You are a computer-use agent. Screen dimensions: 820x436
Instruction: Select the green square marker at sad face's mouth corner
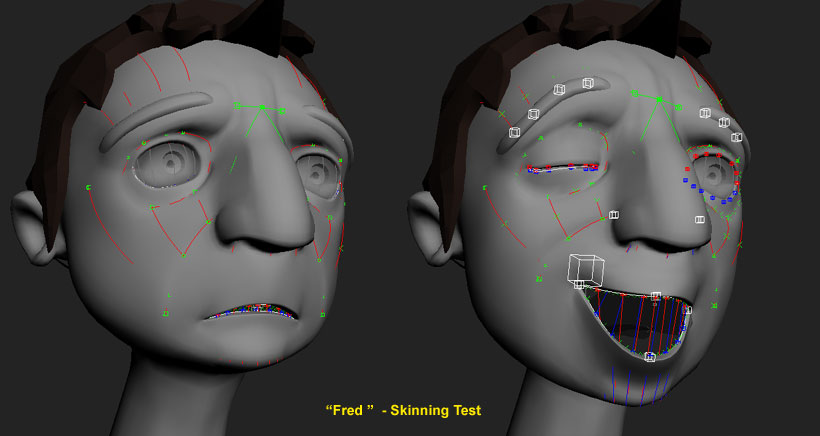pos(323,313)
